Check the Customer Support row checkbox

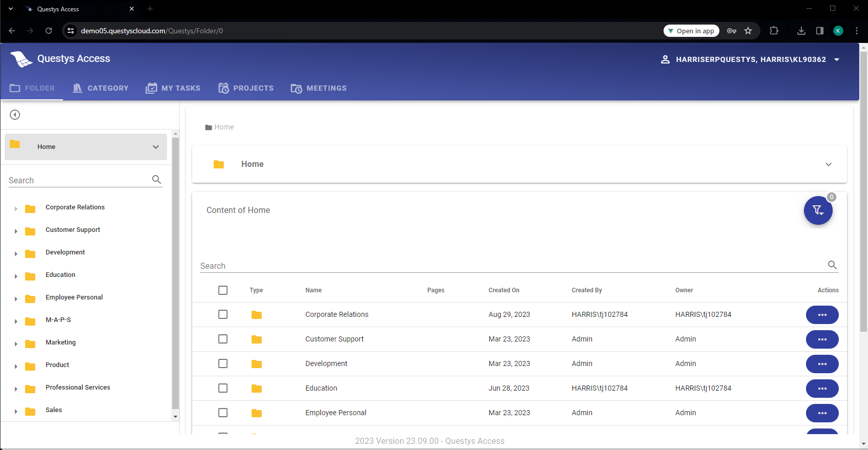tap(223, 339)
